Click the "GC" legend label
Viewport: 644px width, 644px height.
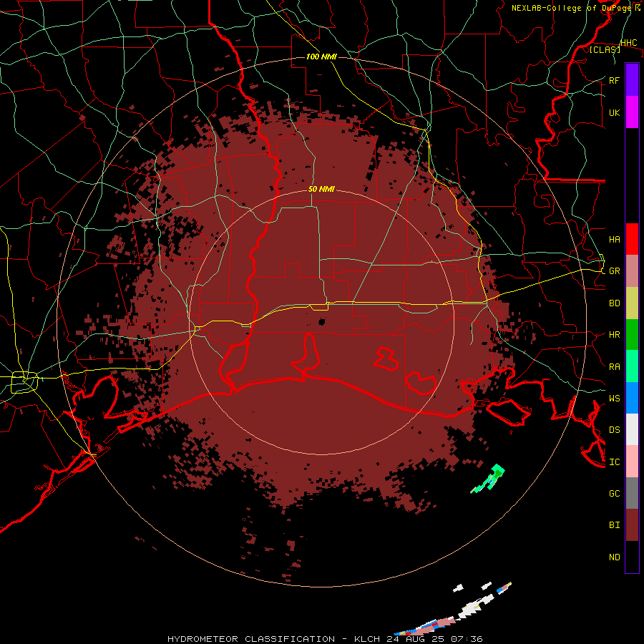tap(614, 494)
